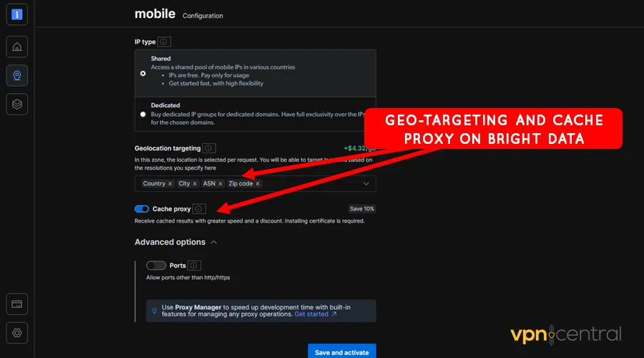Screen dimensions: 644x358
Task: Click Save and activate button
Action: (x=342, y=352)
